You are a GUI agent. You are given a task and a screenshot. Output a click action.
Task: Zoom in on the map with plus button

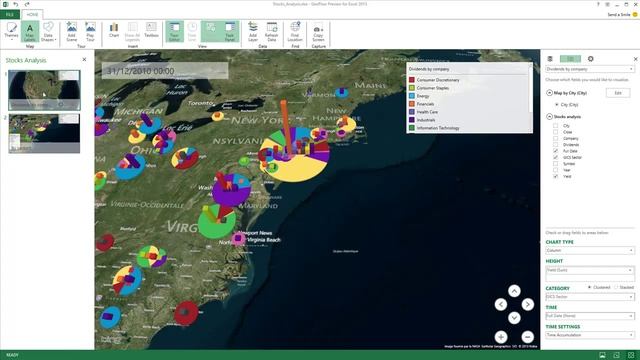pos(501,337)
